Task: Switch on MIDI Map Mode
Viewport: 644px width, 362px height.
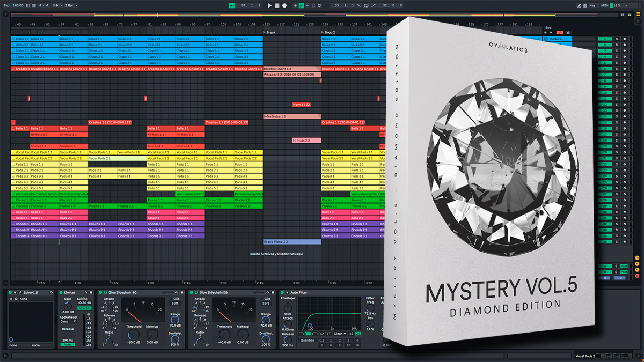Action: coord(605,5)
